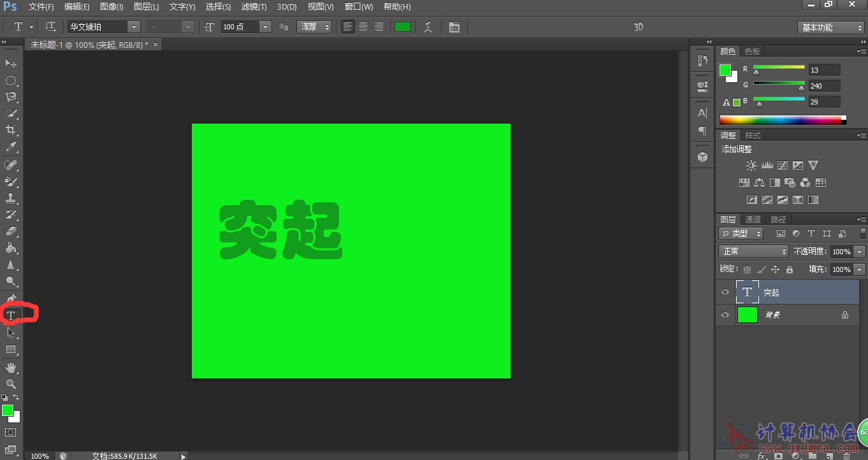Filter layers by pixel layers
The image size is (868, 460).
781,234
